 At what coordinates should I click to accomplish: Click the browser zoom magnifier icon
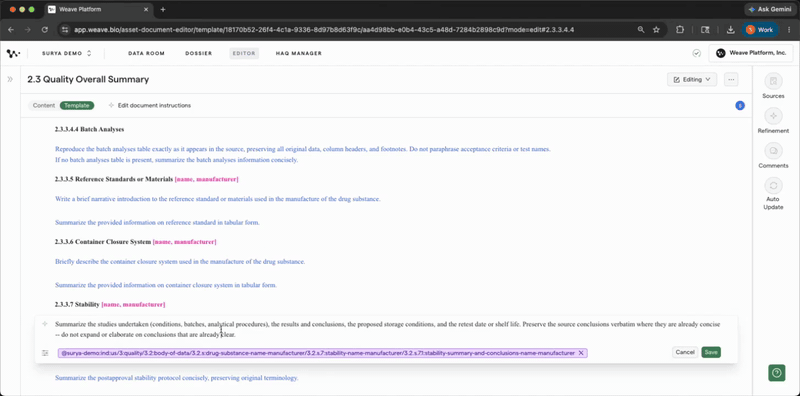point(641,30)
